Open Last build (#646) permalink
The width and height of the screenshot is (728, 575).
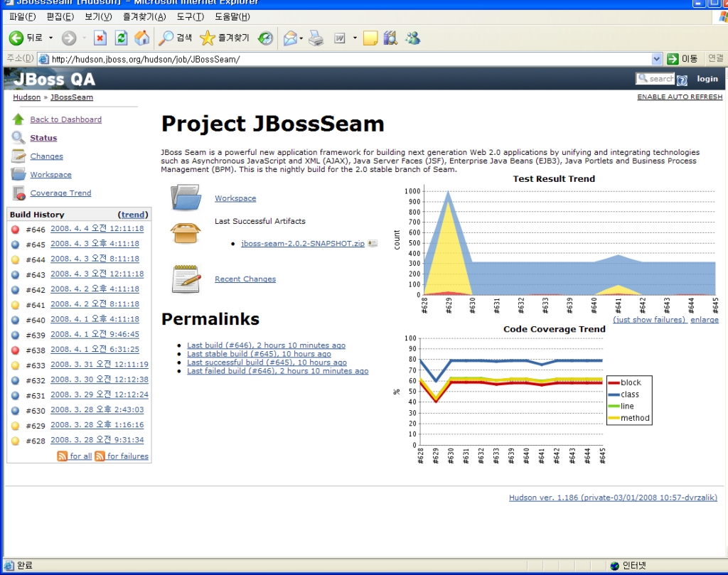tap(266, 345)
